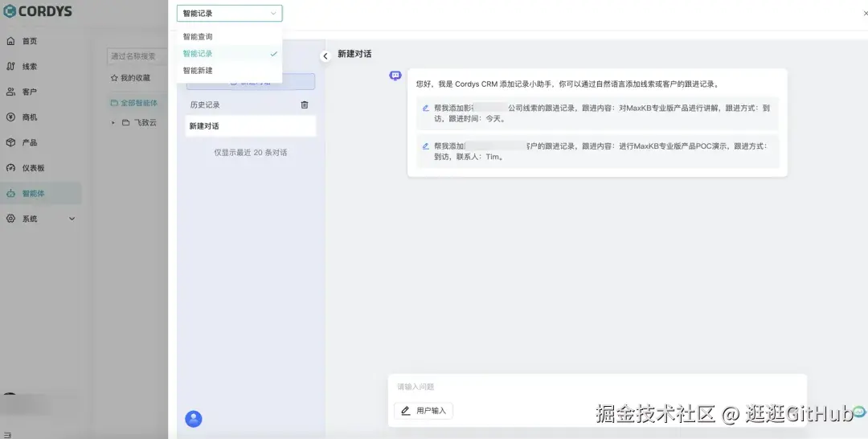Open the 新建对话 conversation in history
The height and width of the screenshot is (439, 868).
coord(251,126)
